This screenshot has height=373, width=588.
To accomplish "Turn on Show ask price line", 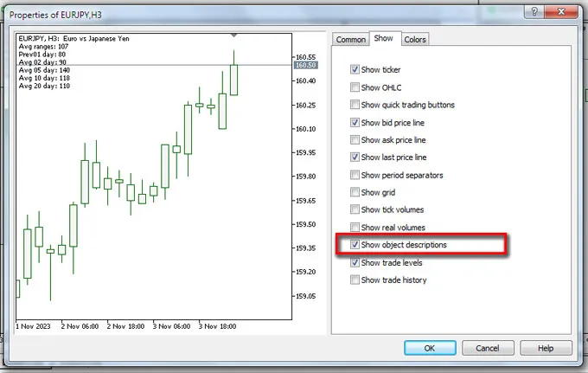I will pyautogui.click(x=355, y=140).
